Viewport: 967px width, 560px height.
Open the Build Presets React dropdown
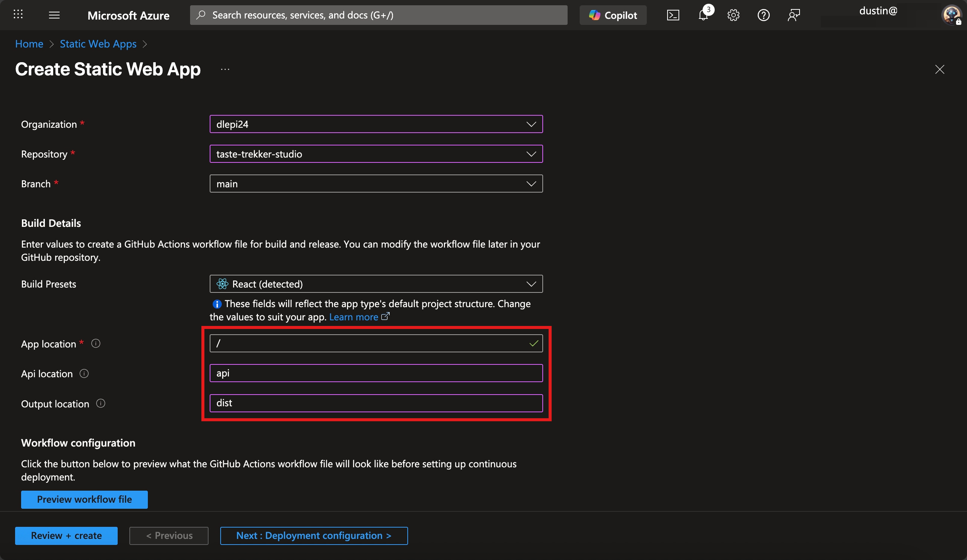(x=376, y=284)
